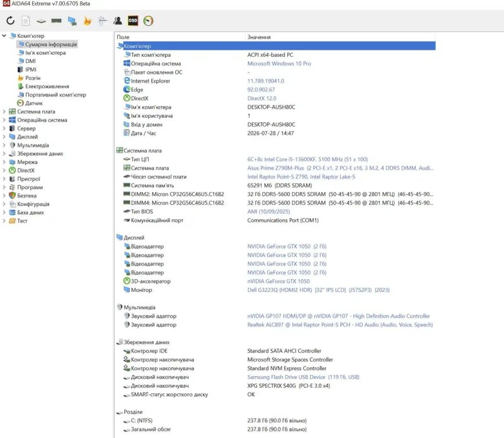Select the Системна пам'ять row
This screenshot has height=438, width=504.
[276, 185]
